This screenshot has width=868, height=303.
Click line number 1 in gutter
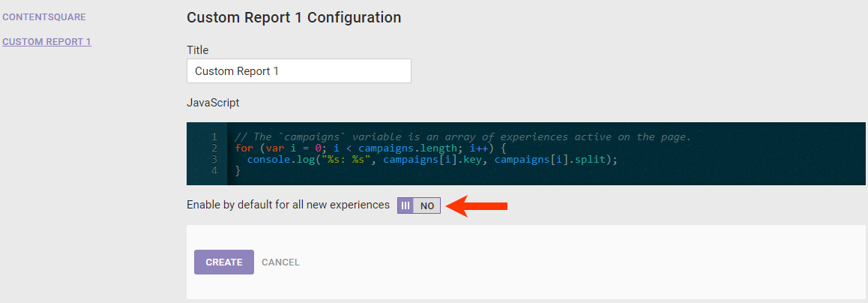click(214, 137)
